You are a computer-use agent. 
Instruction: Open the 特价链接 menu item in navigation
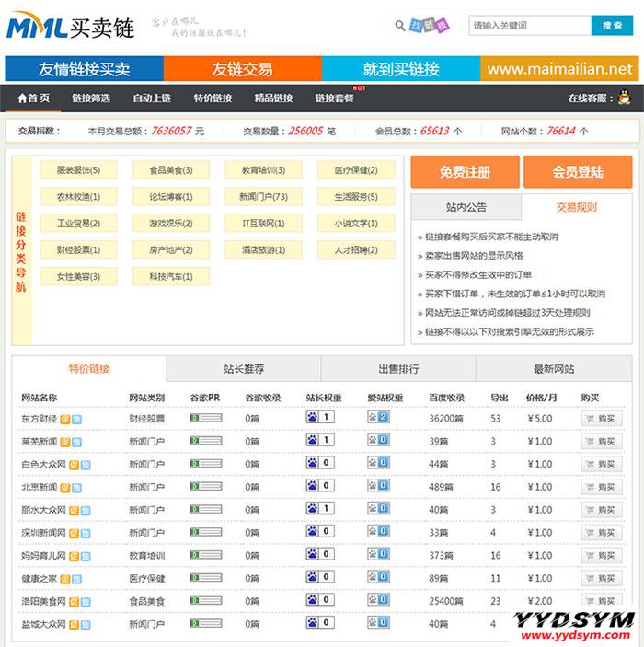tap(213, 98)
